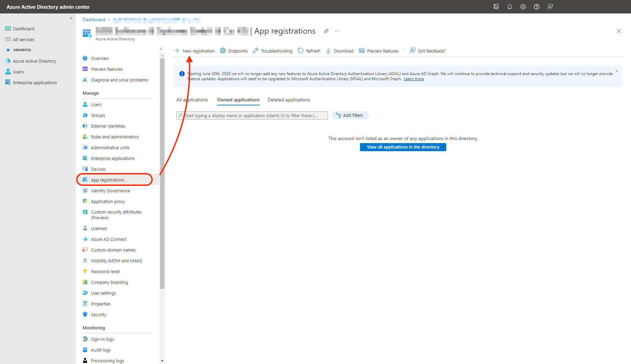Viewport: 631px width, 364px height.
Task: Click the New registration plus icon
Action: tap(177, 51)
